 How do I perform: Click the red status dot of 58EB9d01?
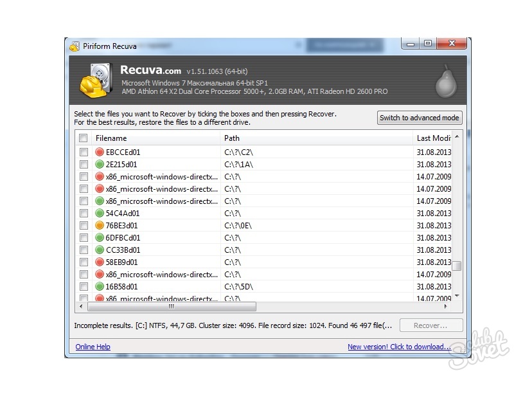(x=100, y=262)
